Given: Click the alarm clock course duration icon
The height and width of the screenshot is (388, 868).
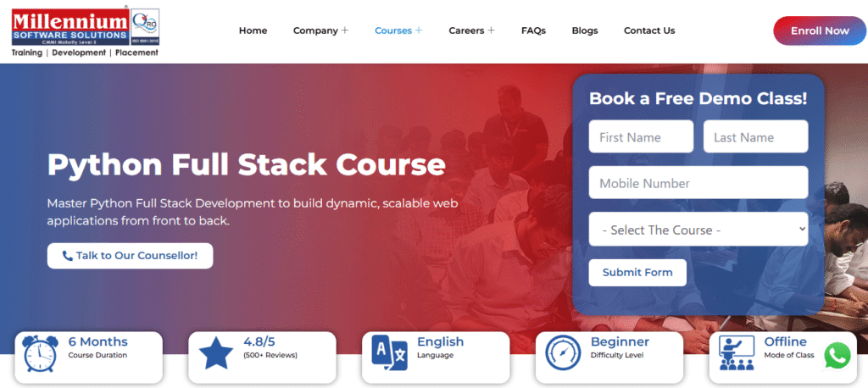Looking at the screenshot, I should (41, 353).
